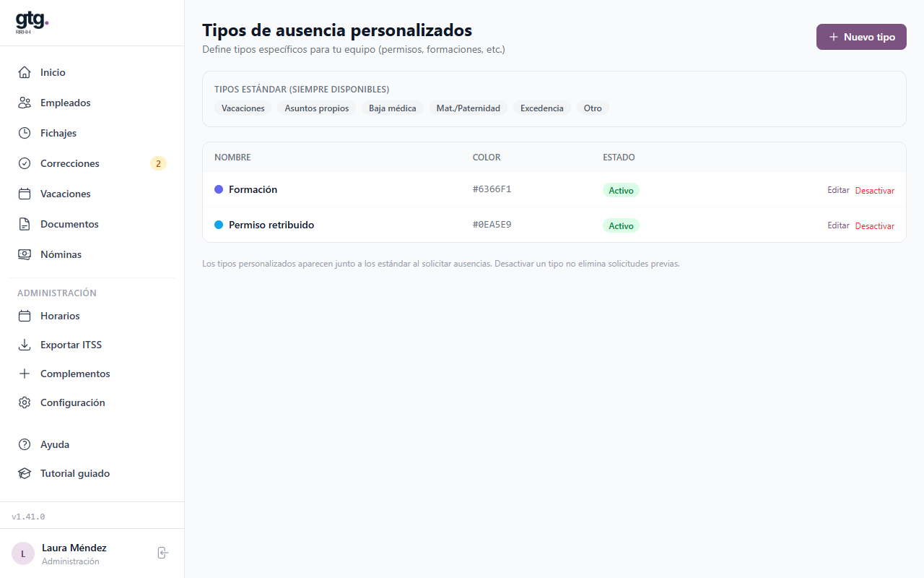
Task: Deactivate the Formación absence type
Action: (875, 191)
